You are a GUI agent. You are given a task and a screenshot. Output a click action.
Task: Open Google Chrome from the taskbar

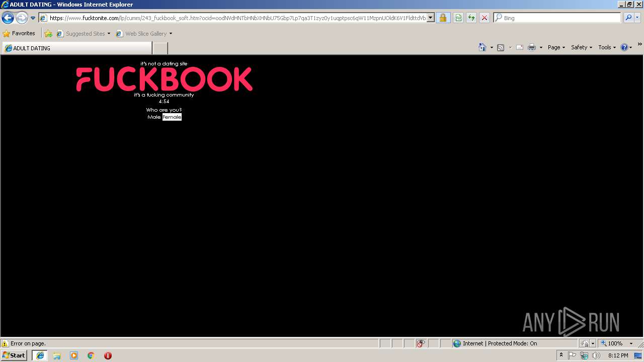click(x=91, y=355)
